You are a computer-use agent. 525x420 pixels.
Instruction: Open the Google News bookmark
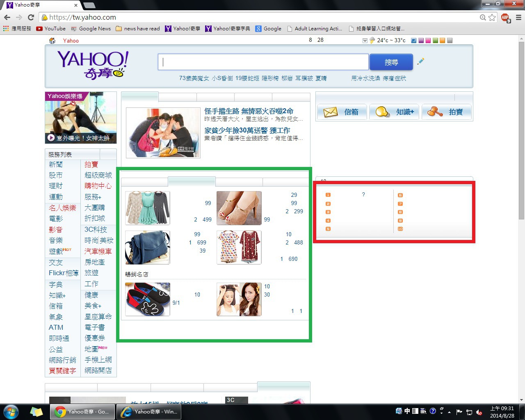click(x=91, y=28)
